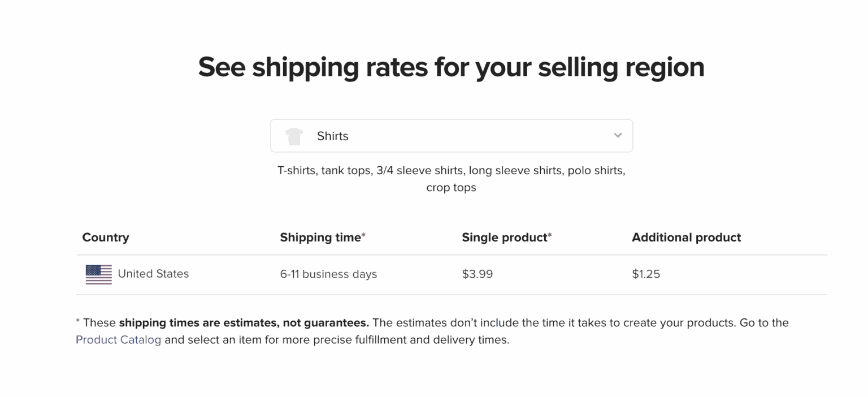
Task: Expand the product category chevron arrow
Action: 618,136
